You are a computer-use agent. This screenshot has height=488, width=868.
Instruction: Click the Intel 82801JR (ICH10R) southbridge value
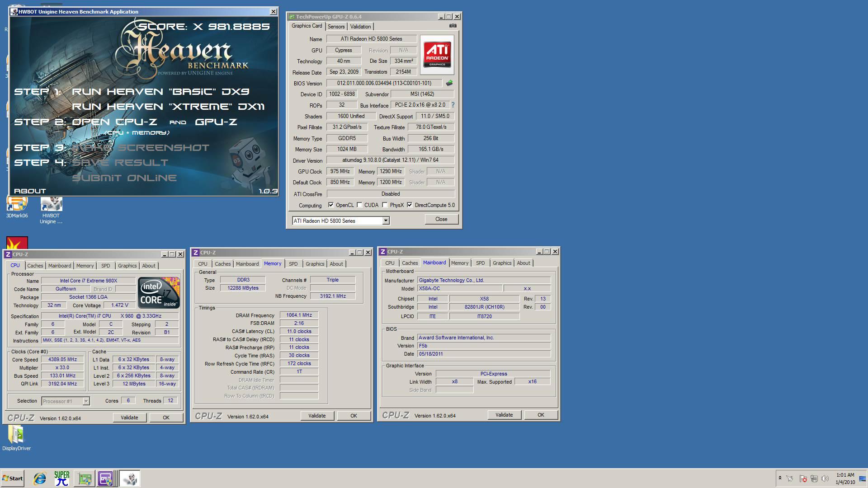point(484,307)
